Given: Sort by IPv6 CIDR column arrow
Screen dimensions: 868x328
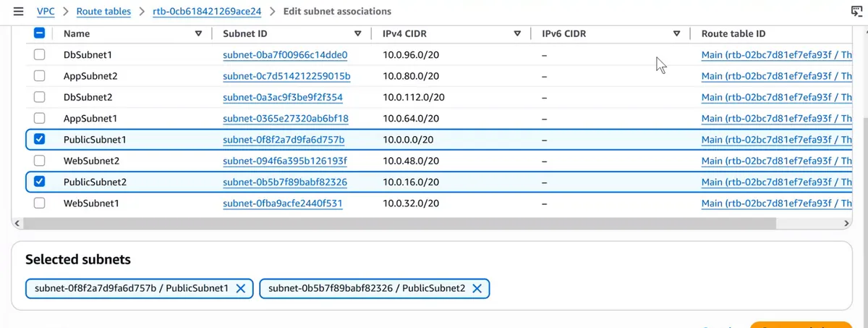Looking at the screenshot, I should (x=677, y=33).
